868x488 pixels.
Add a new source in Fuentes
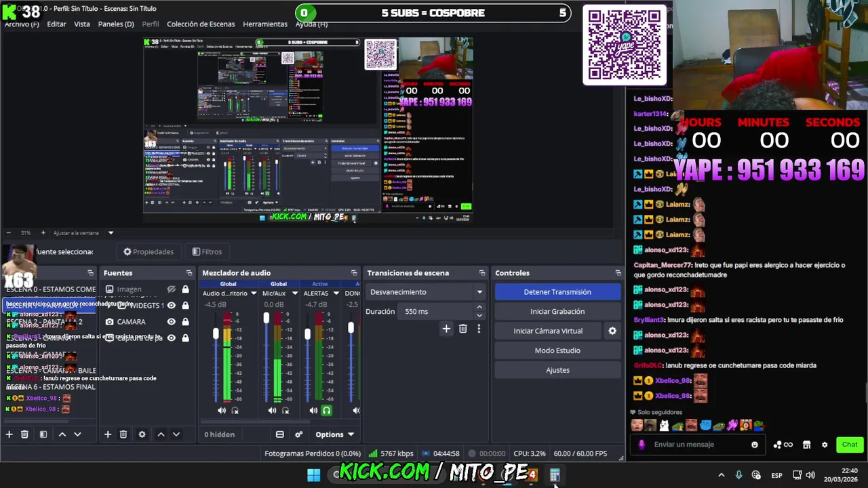click(x=107, y=434)
